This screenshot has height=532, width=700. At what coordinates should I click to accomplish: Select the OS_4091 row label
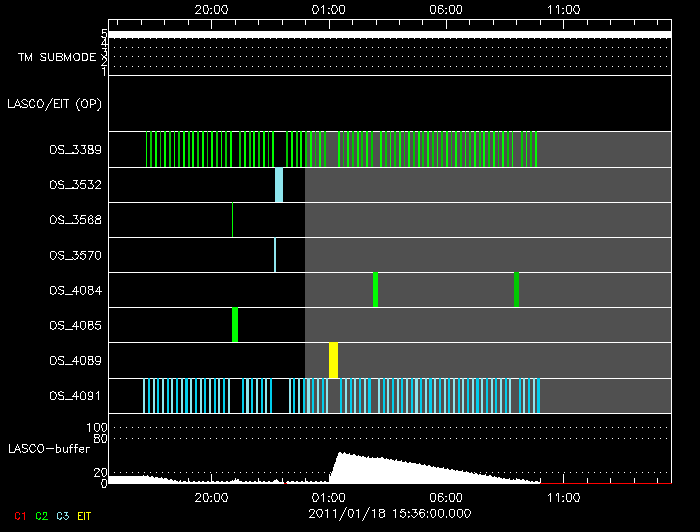point(75,396)
